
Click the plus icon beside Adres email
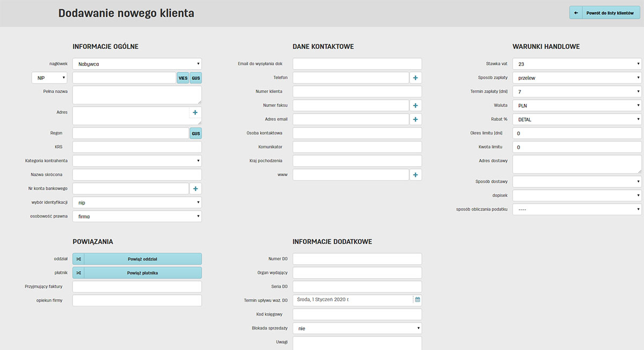[x=415, y=120]
